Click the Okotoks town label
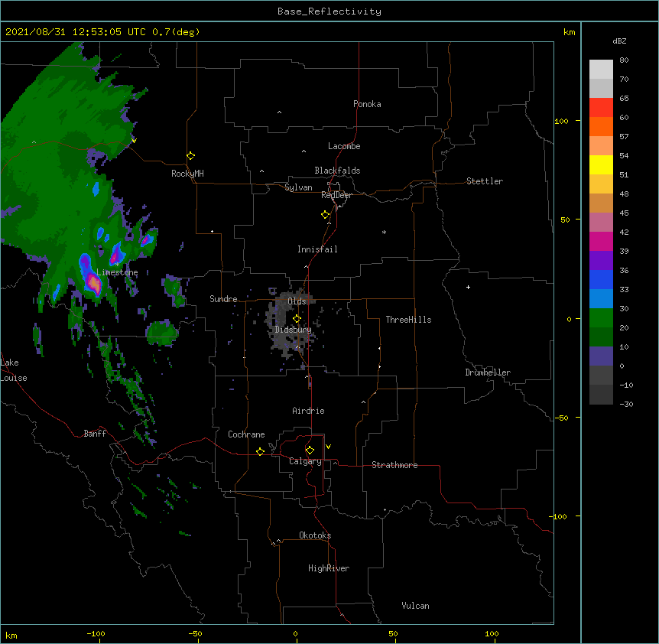 [315, 535]
